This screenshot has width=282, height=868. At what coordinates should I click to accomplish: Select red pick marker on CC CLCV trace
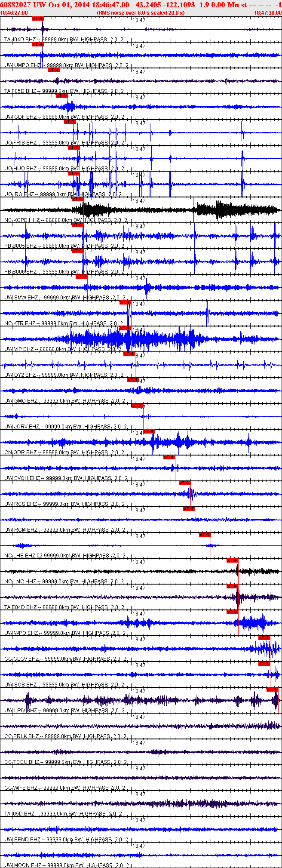tap(264, 638)
